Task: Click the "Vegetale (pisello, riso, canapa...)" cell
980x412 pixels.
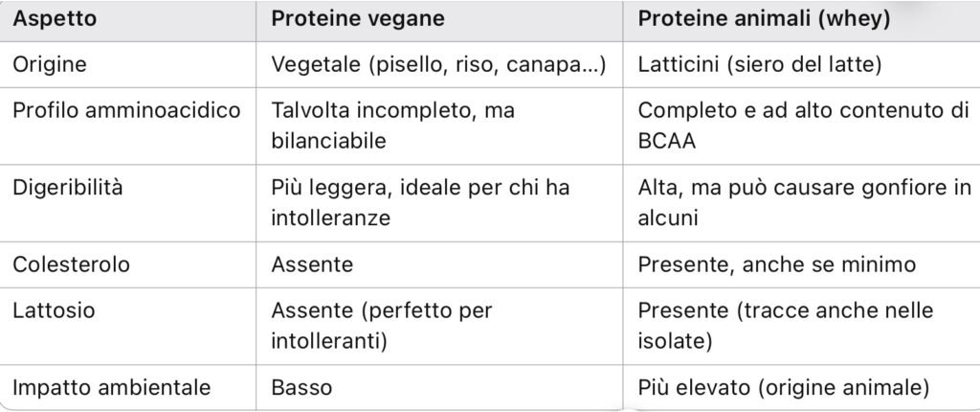Action: (x=438, y=65)
